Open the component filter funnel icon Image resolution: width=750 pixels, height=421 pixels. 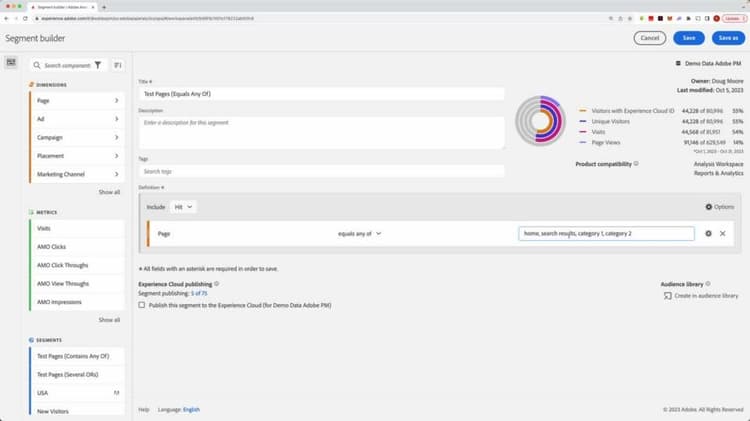point(98,65)
